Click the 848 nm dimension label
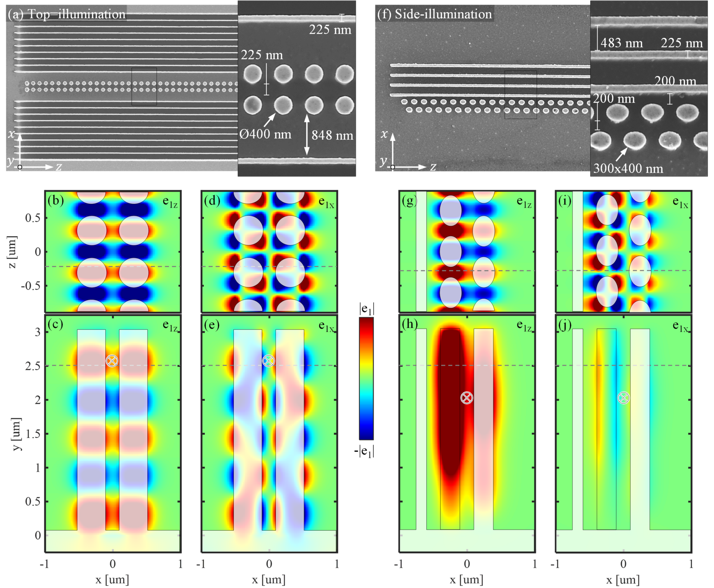Screen dimensions: 714x588 click(332, 135)
